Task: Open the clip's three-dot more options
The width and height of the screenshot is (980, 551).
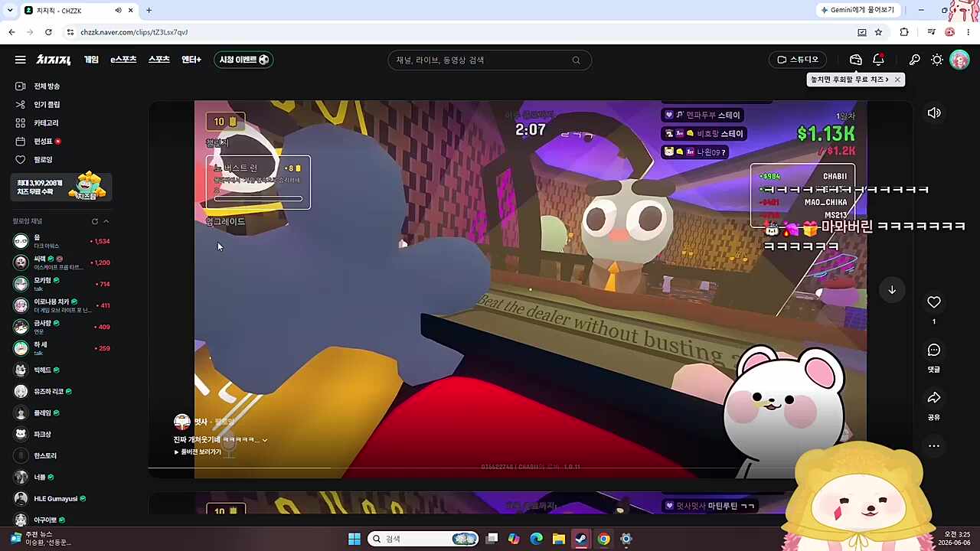Action: 934,446
